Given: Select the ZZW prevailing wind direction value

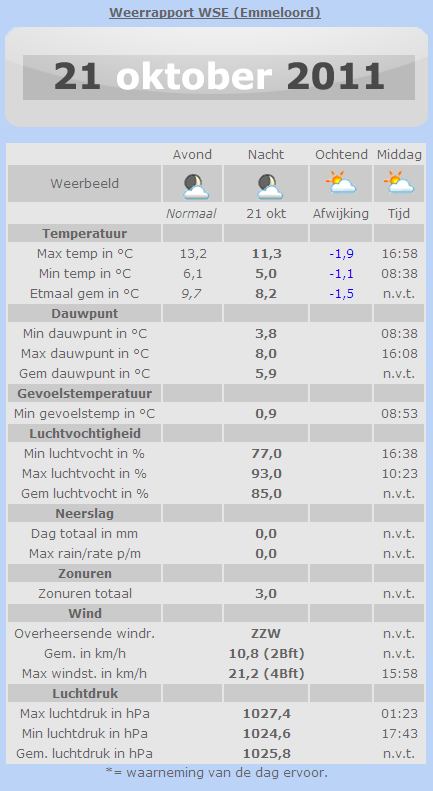Looking at the screenshot, I should (266, 634).
